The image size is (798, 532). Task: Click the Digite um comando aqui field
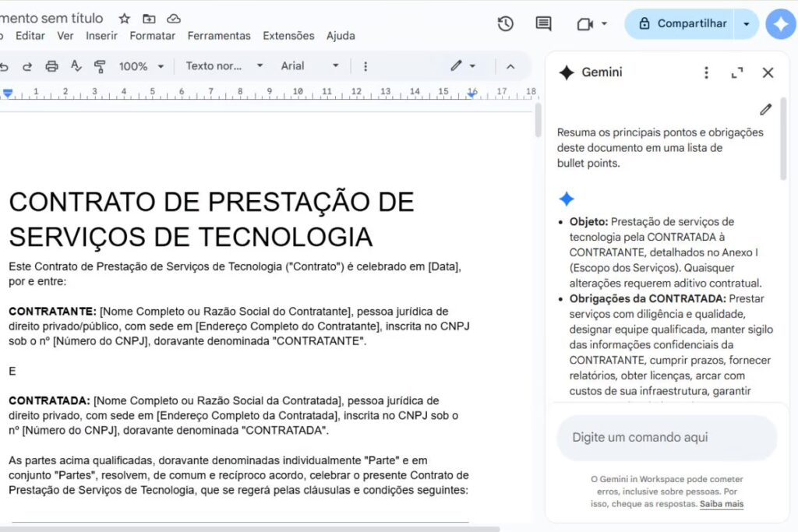click(667, 438)
